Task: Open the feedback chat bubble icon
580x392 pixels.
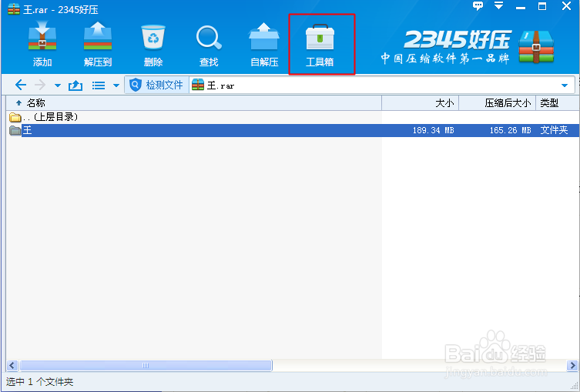Action: point(478,6)
